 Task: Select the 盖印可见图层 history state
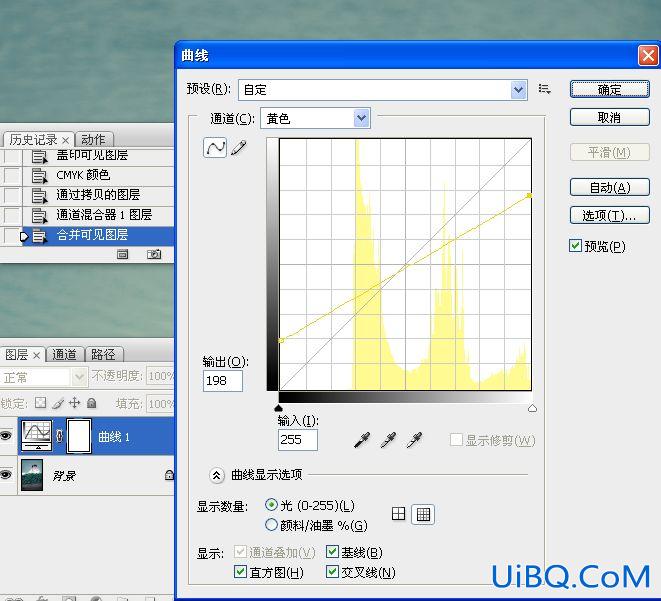coord(87,155)
